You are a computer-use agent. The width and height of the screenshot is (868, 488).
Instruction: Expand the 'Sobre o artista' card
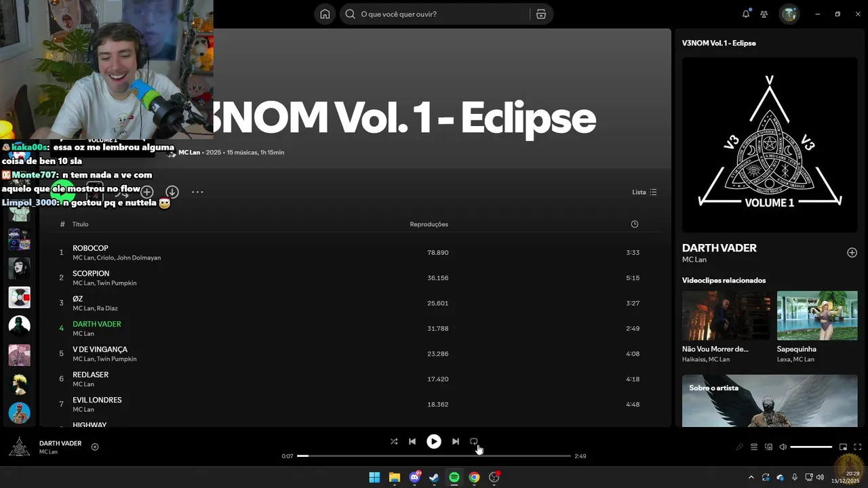(x=770, y=401)
